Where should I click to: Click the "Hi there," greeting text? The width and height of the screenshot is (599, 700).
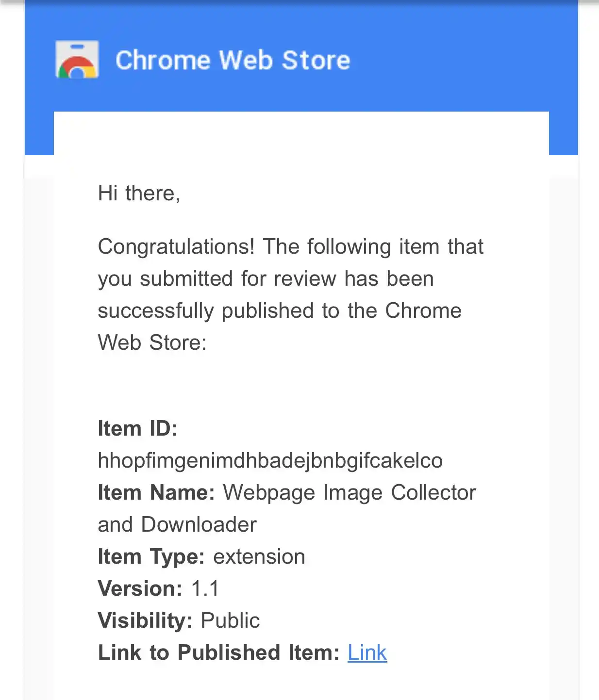click(139, 193)
